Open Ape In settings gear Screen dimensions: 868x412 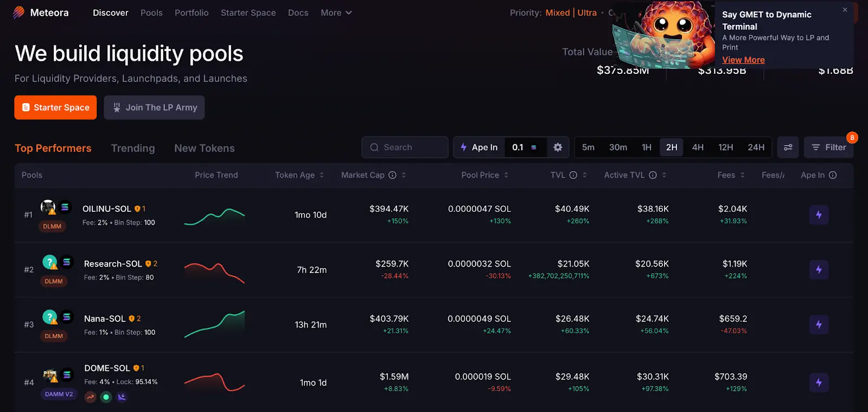click(558, 147)
